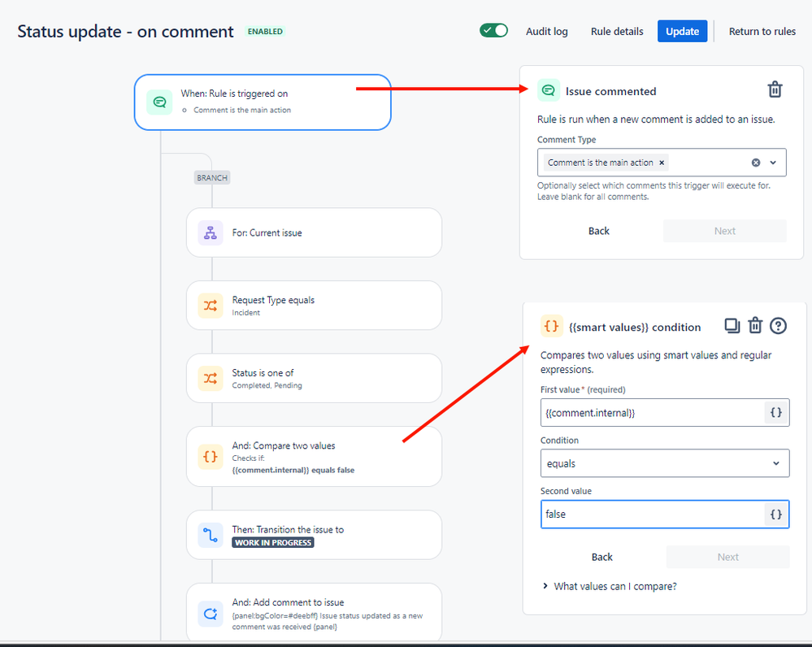Click Next in smart values condition panel
The image size is (812, 647).
coord(727,557)
